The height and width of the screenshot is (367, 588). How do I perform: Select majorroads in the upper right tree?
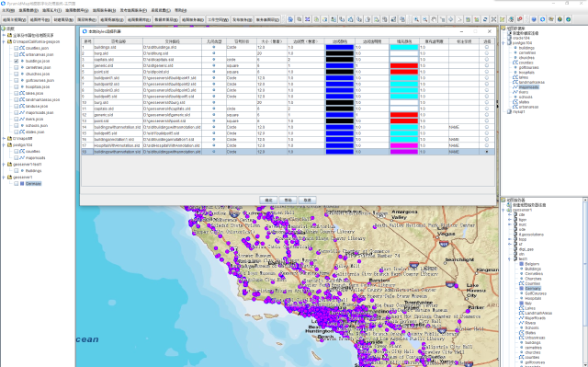(529, 87)
